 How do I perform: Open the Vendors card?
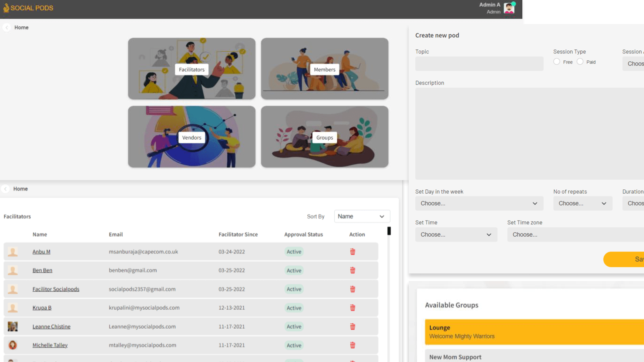191,137
